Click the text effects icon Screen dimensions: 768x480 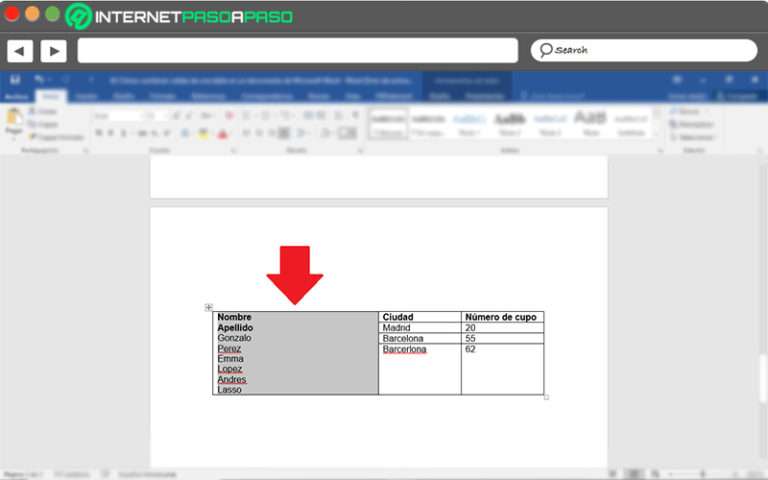tap(186, 133)
